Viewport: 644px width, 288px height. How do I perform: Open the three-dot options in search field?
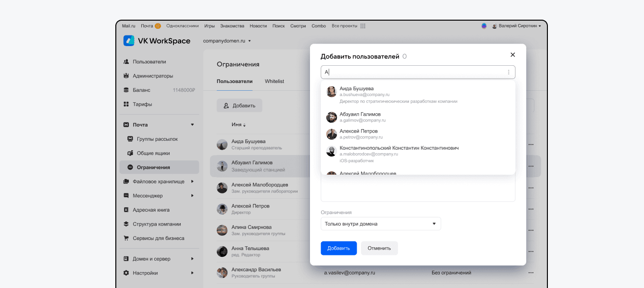[508, 72]
